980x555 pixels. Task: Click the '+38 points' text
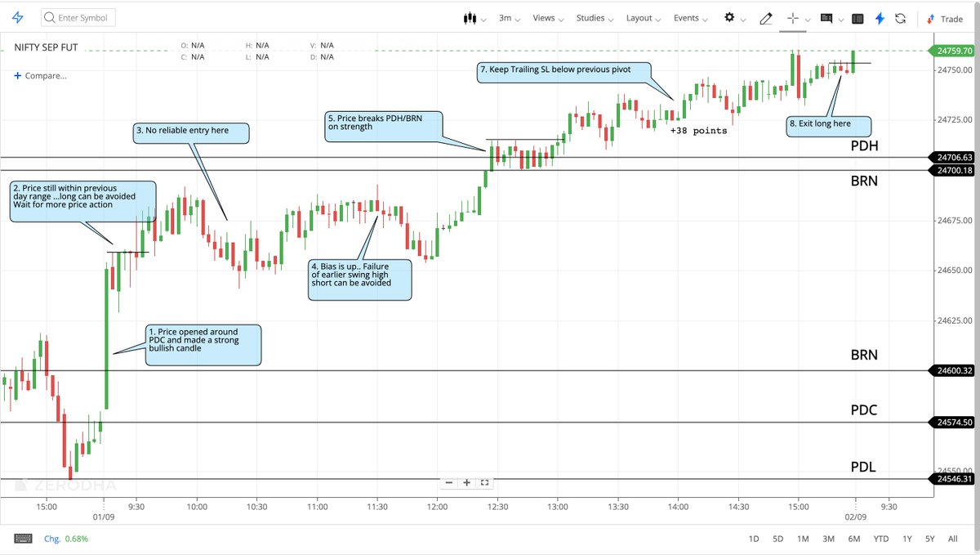click(698, 131)
